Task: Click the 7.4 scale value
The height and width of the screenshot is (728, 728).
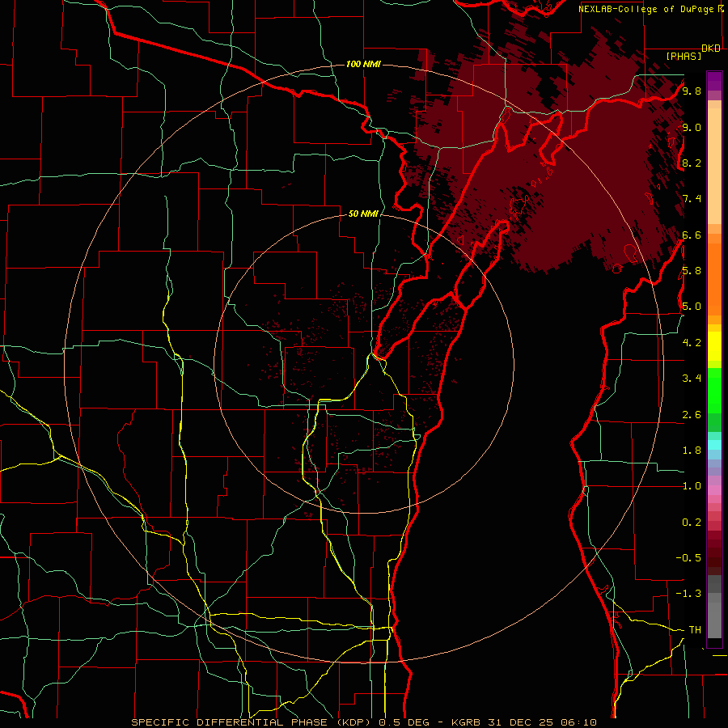Action: (x=692, y=199)
